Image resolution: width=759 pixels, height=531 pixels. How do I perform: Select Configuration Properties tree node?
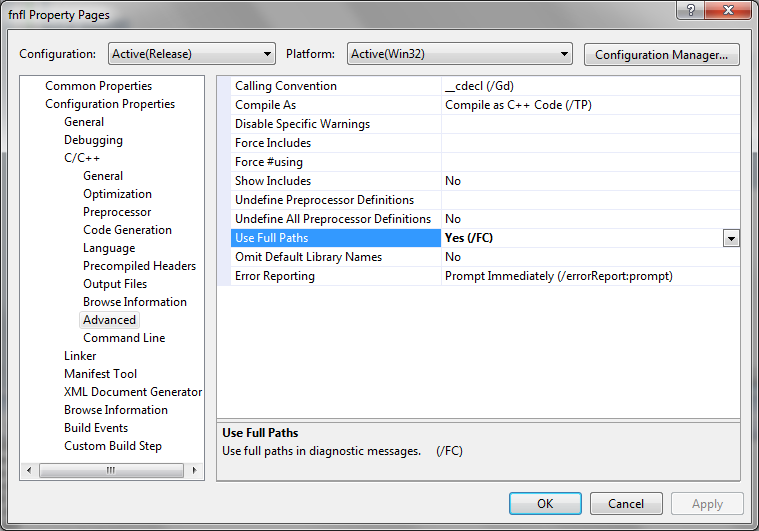click(110, 104)
